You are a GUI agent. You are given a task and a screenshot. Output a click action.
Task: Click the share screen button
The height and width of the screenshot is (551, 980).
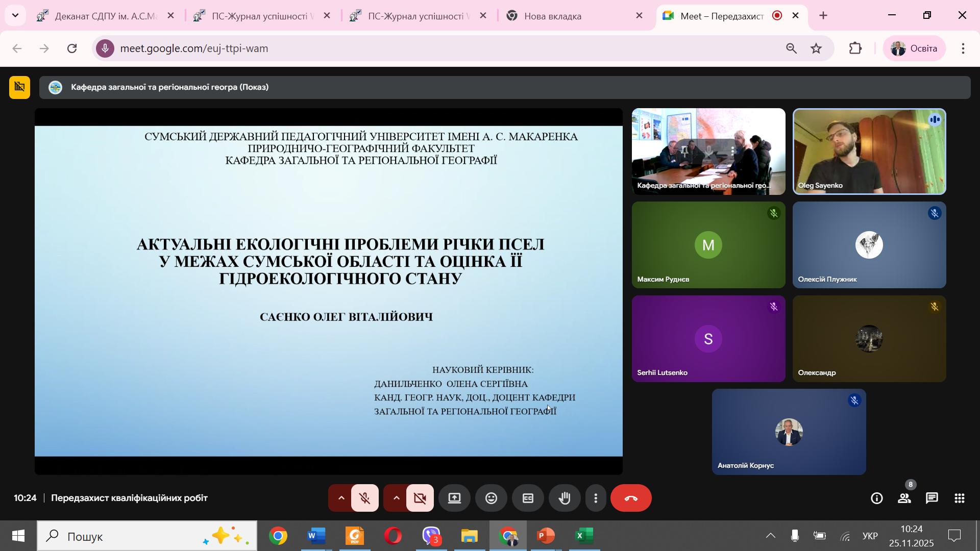[x=454, y=498]
